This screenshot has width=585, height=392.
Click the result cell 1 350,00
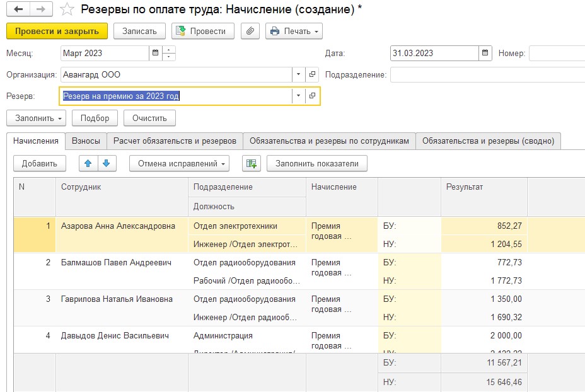click(484, 299)
